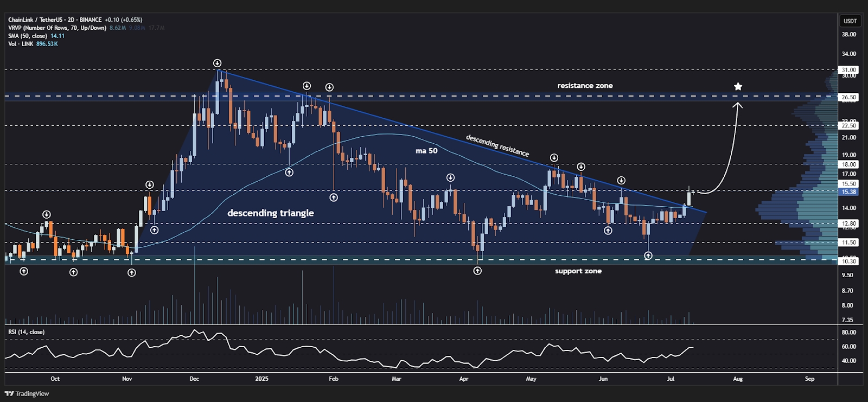Viewport: 868px width, 402px height.
Task: Click the RSI (14, close) pane label
Action: tap(26, 332)
